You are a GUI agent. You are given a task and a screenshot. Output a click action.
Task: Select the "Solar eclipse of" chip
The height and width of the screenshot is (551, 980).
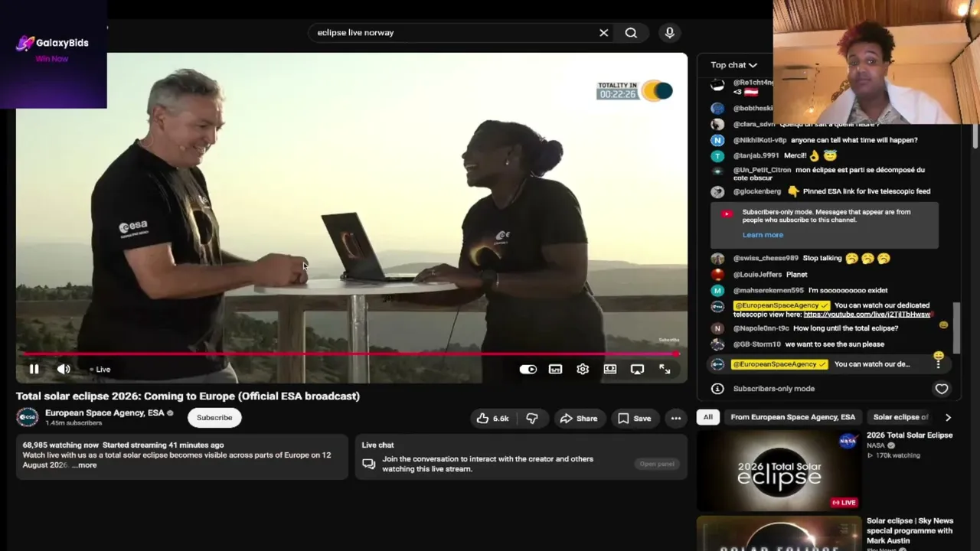click(x=900, y=417)
